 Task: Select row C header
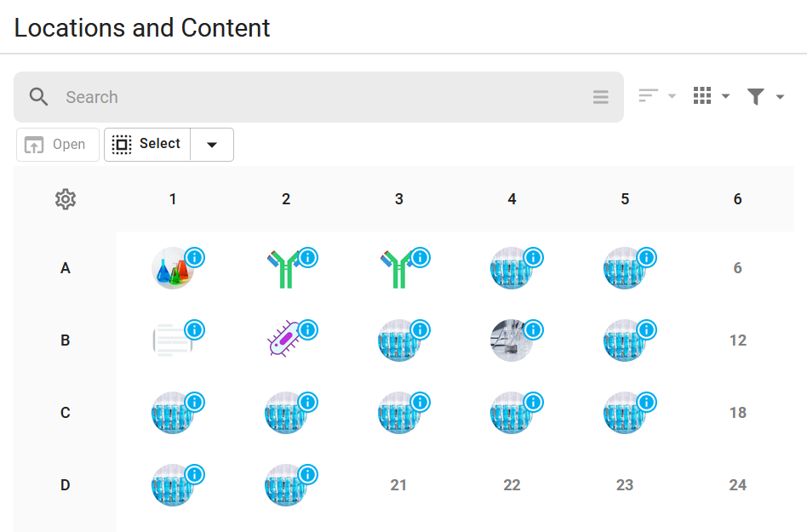tap(66, 413)
